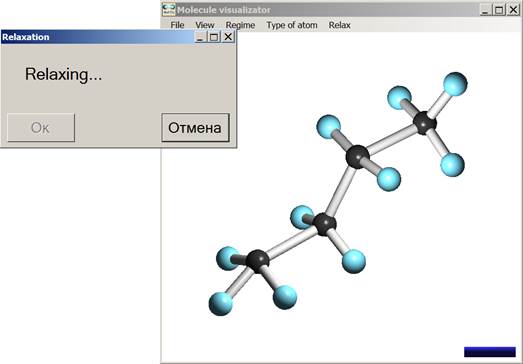
Task: Select the uppermost cyan atom of the molecule
Action: [455, 84]
